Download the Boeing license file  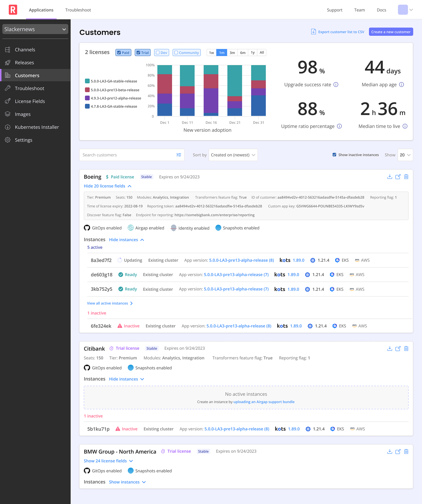pyautogui.click(x=390, y=177)
